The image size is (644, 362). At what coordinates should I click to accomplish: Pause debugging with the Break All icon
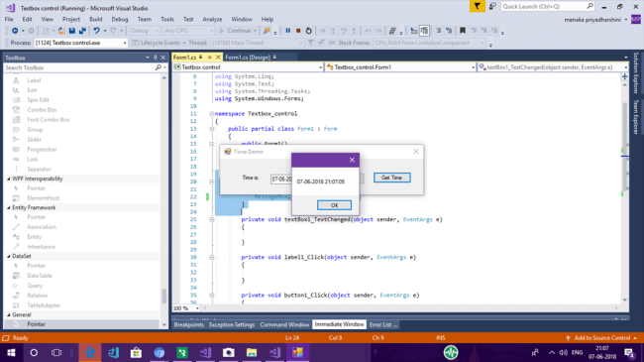(288, 31)
